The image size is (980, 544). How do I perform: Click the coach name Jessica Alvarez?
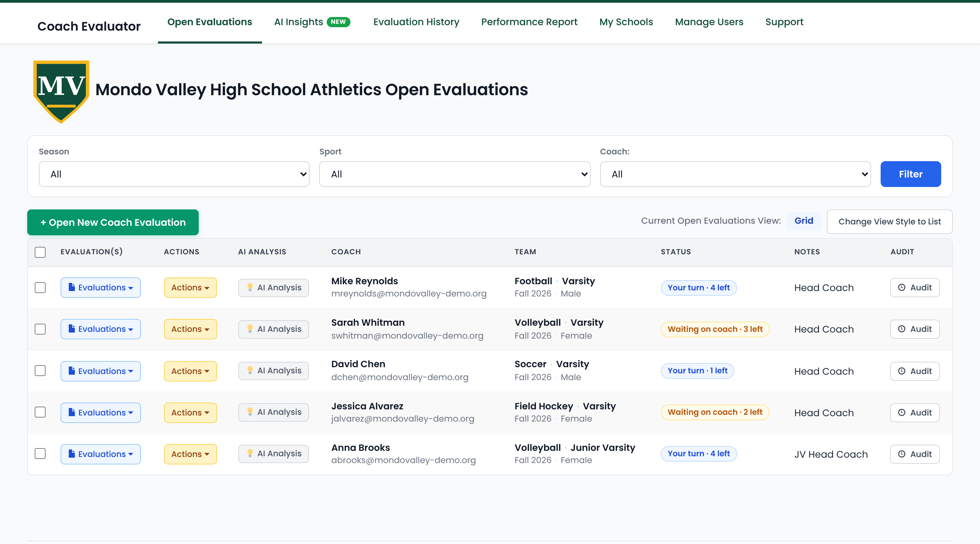(x=367, y=406)
